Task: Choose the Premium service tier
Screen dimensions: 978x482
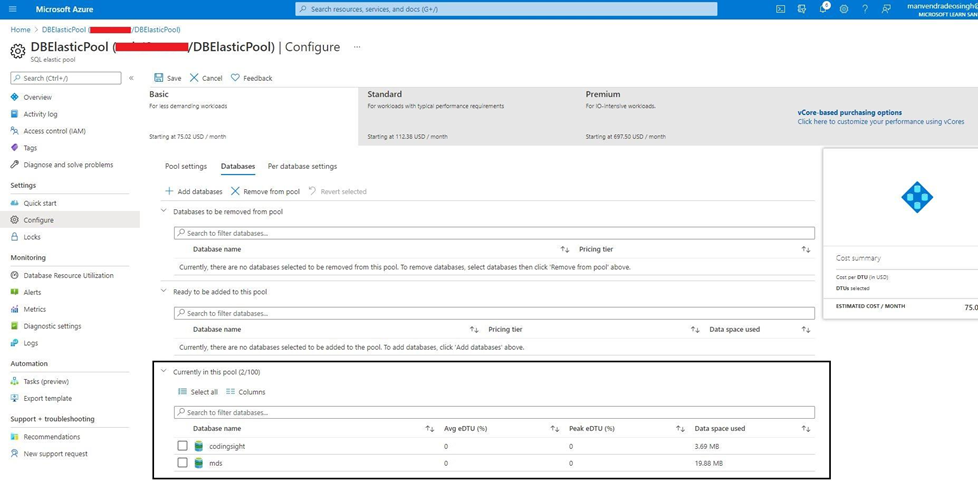Action: point(686,117)
